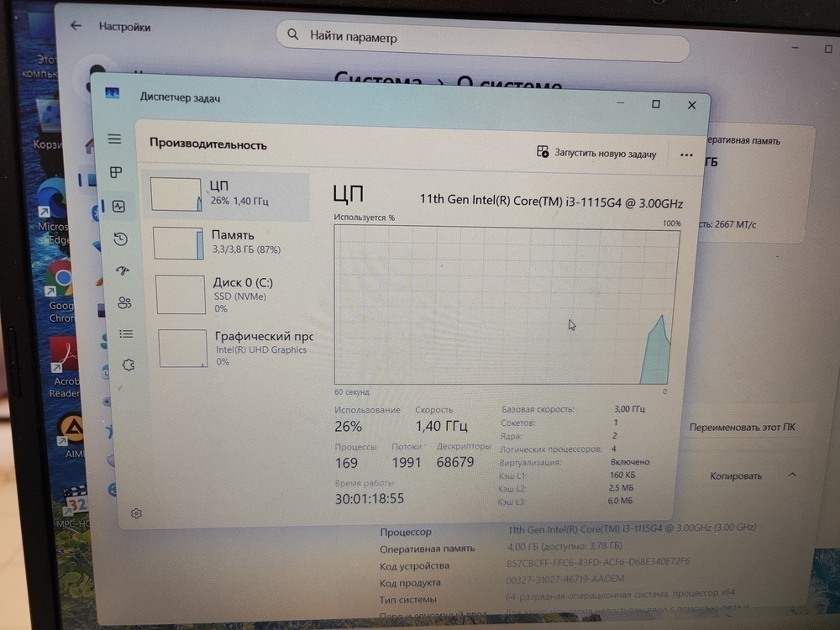Open Microsoft Edge desktop shortcut
Image resolution: width=840 pixels, height=630 pixels.
pyautogui.click(x=53, y=212)
